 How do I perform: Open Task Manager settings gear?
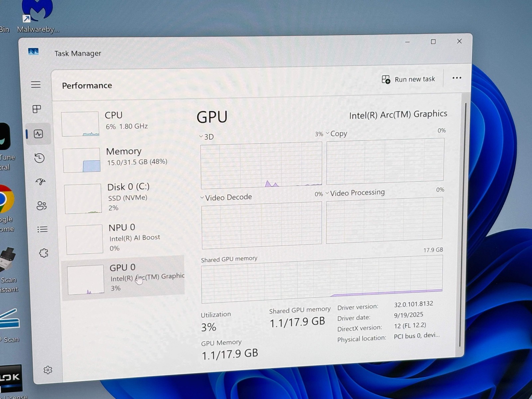48,370
